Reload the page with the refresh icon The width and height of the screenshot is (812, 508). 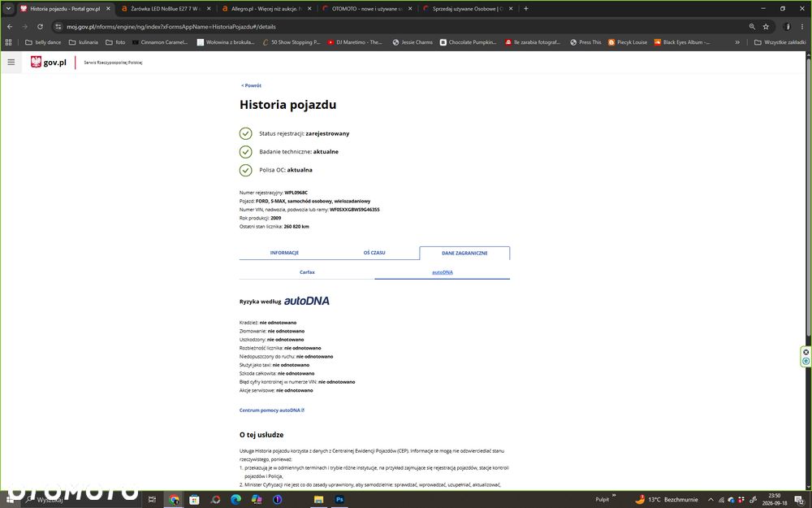point(40,27)
